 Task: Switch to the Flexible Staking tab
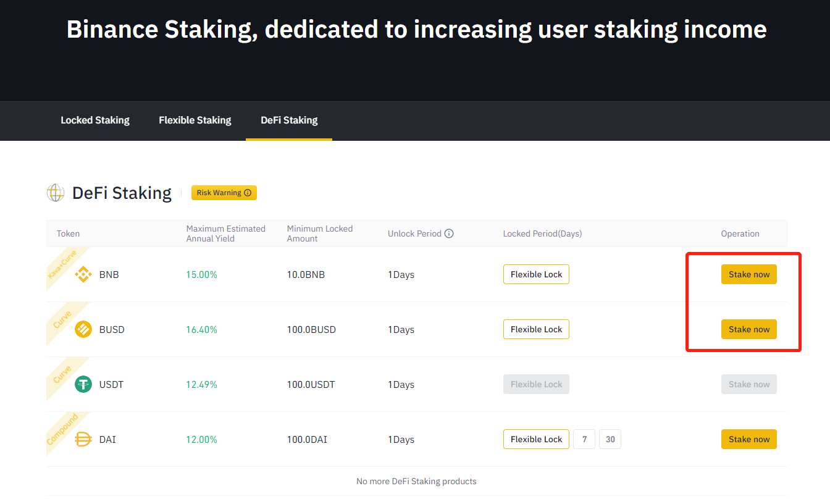pos(195,120)
